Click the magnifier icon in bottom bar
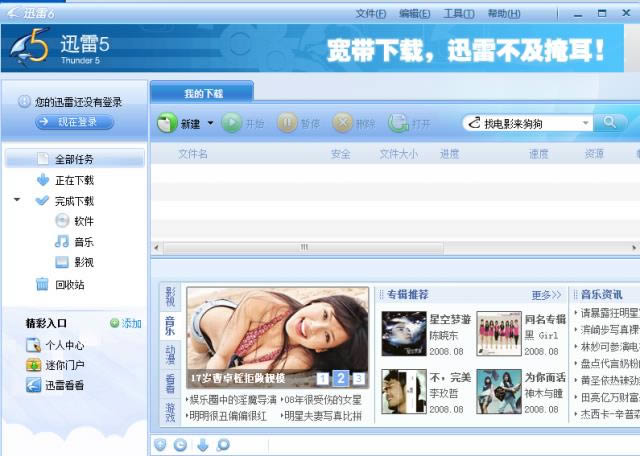The image size is (640, 456). click(223, 445)
